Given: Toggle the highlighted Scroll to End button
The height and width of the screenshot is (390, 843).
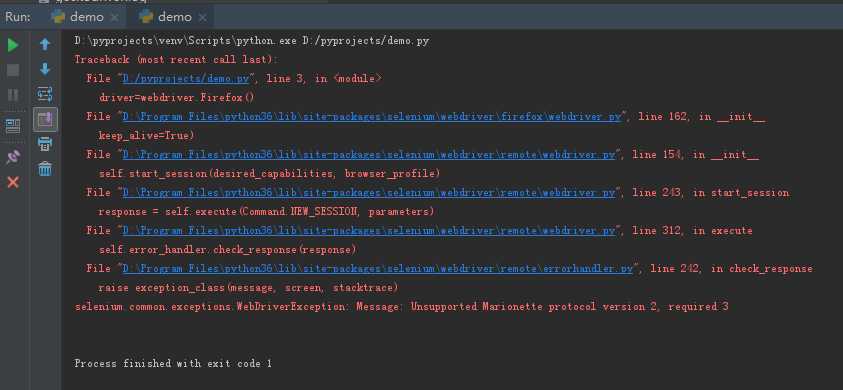Looking at the screenshot, I should coord(45,119).
